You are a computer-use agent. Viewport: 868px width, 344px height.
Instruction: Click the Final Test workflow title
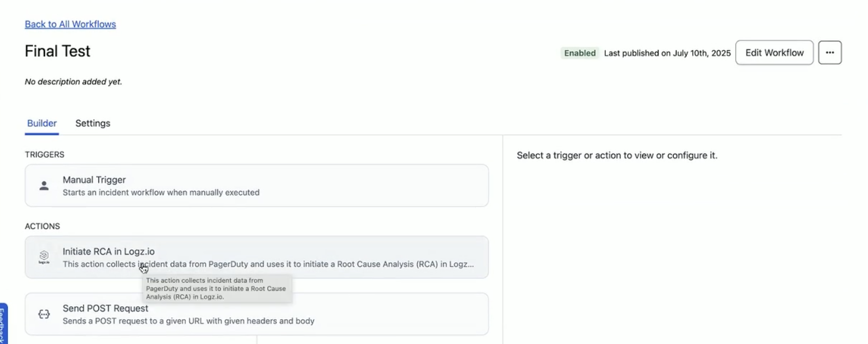(x=58, y=51)
